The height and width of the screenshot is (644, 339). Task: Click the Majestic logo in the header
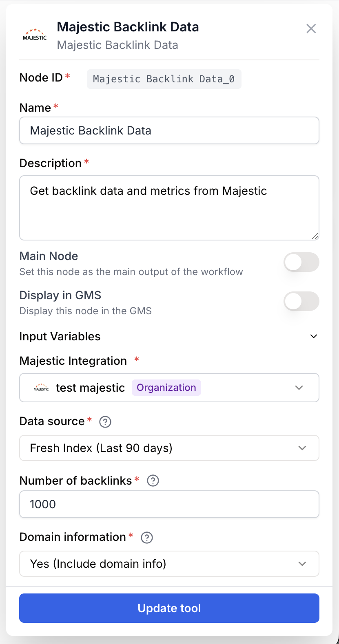click(35, 35)
